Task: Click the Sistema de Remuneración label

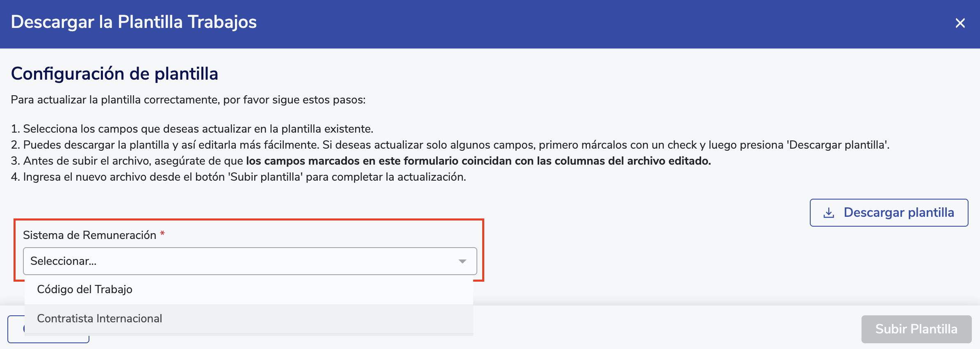Action: coord(89,235)
